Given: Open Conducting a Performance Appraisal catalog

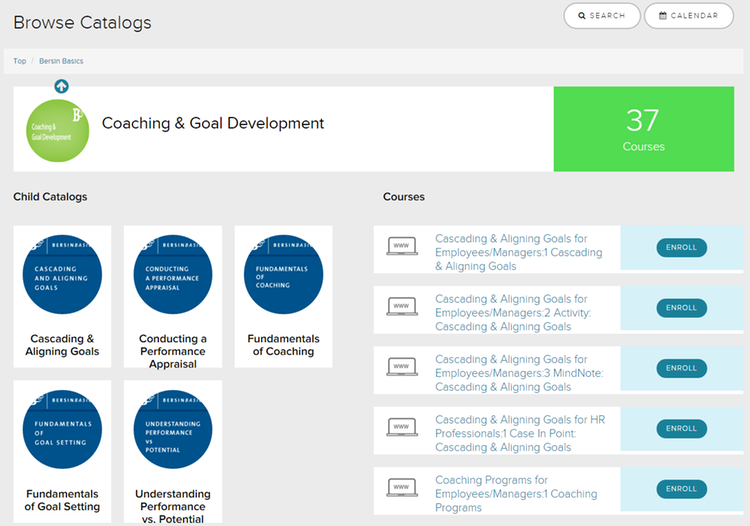Looking at the screenshot, I should [x=173, y=295].
